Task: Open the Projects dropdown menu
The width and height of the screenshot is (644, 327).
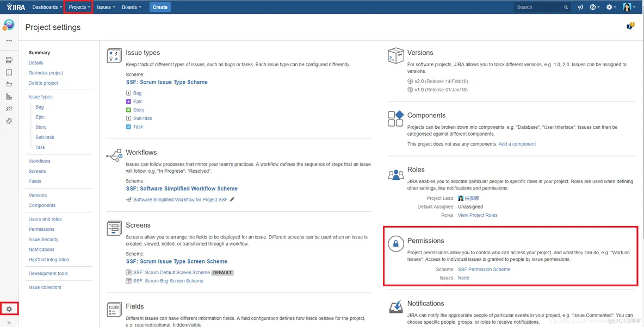Action: tap(79, 7)
